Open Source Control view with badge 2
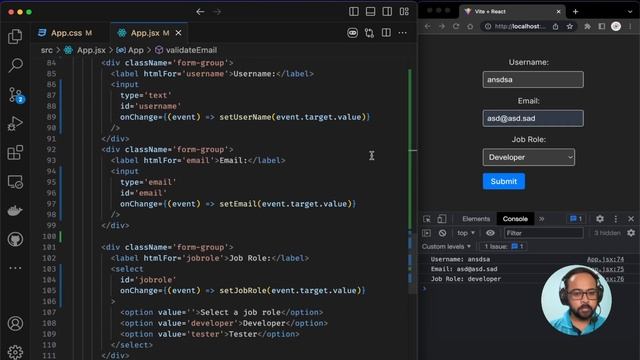The width and height of the screenshot is (640, 360). [16, 95]
